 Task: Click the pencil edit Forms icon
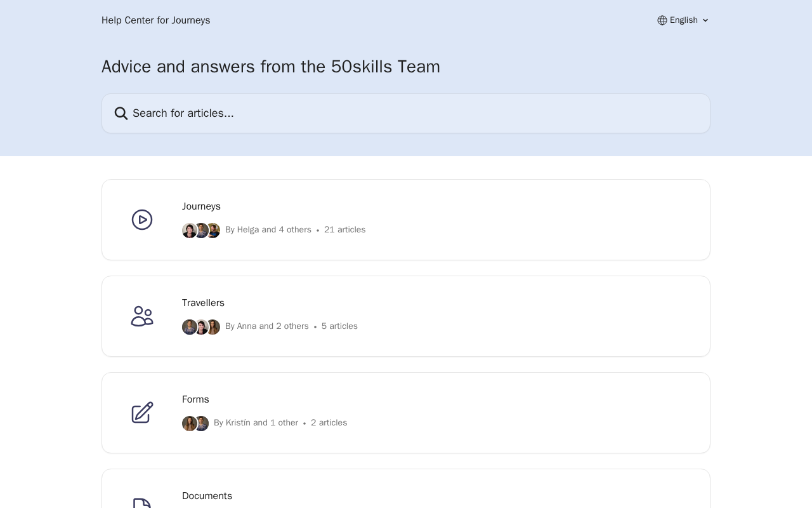(142, 413)
